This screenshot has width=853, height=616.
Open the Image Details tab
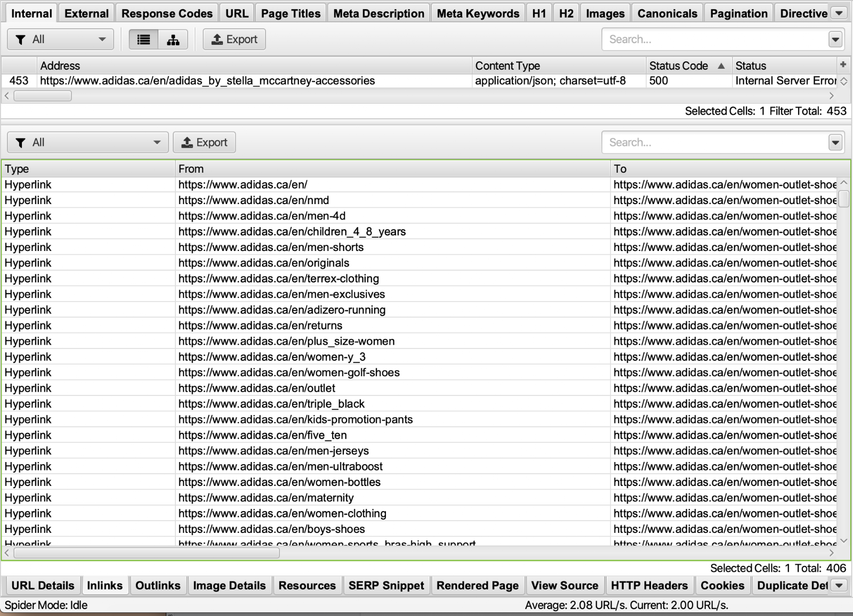point(229,586)
